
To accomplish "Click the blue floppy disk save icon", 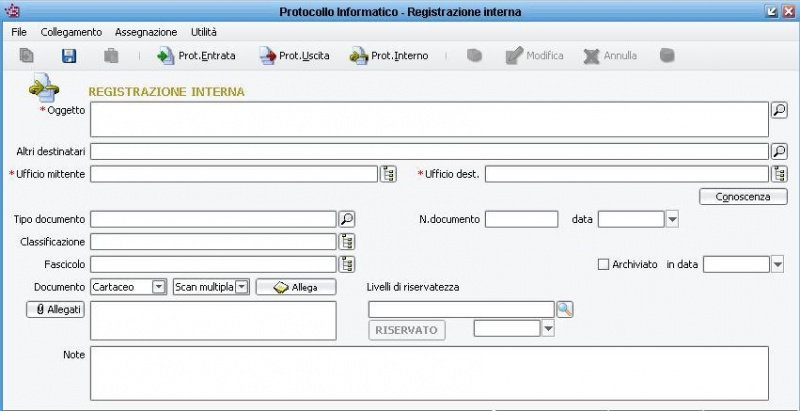I will click(x=69, y=56).
